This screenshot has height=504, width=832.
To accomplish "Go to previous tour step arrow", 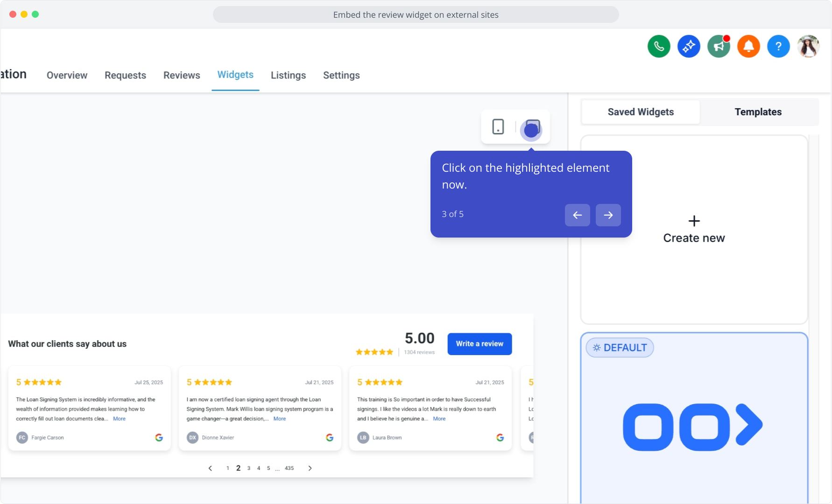I will (577, 215).
